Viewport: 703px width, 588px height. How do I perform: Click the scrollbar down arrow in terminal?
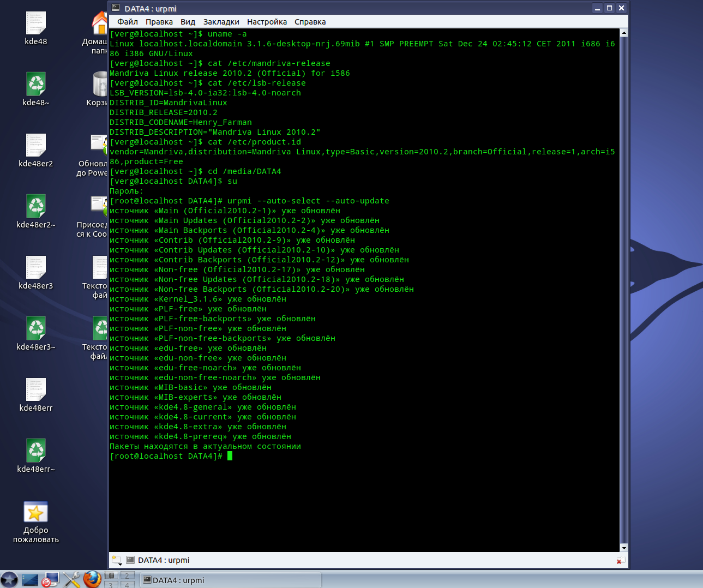pos(624,548)
